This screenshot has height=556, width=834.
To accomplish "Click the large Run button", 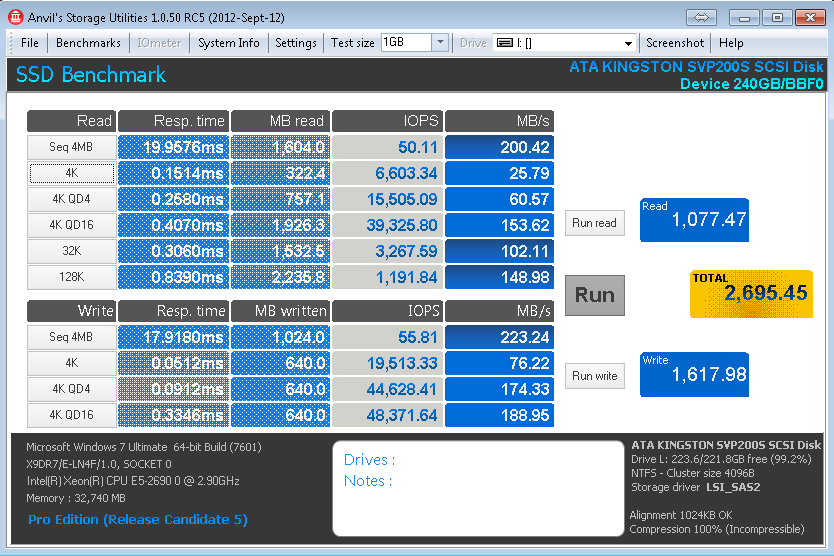I will pos(594,295).
